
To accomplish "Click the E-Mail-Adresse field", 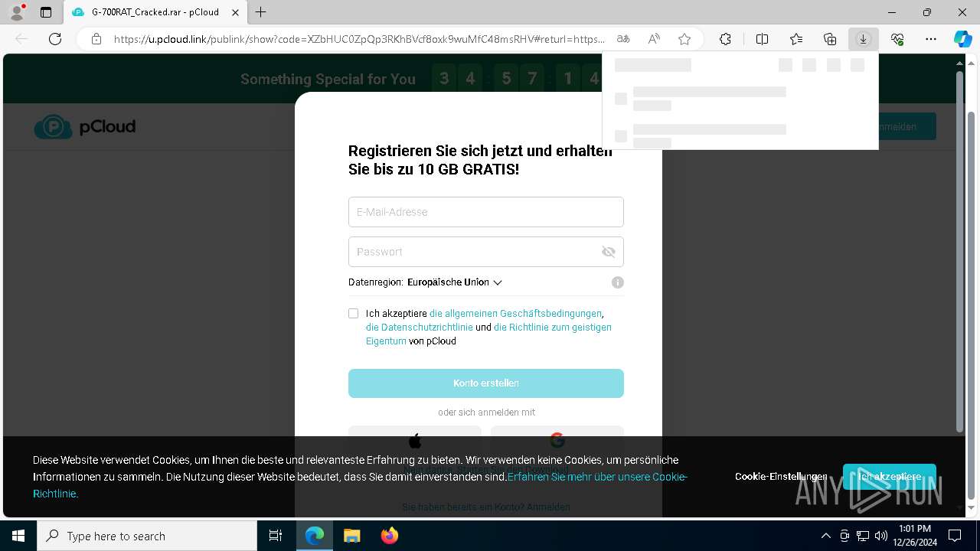I will pos(486,212).
